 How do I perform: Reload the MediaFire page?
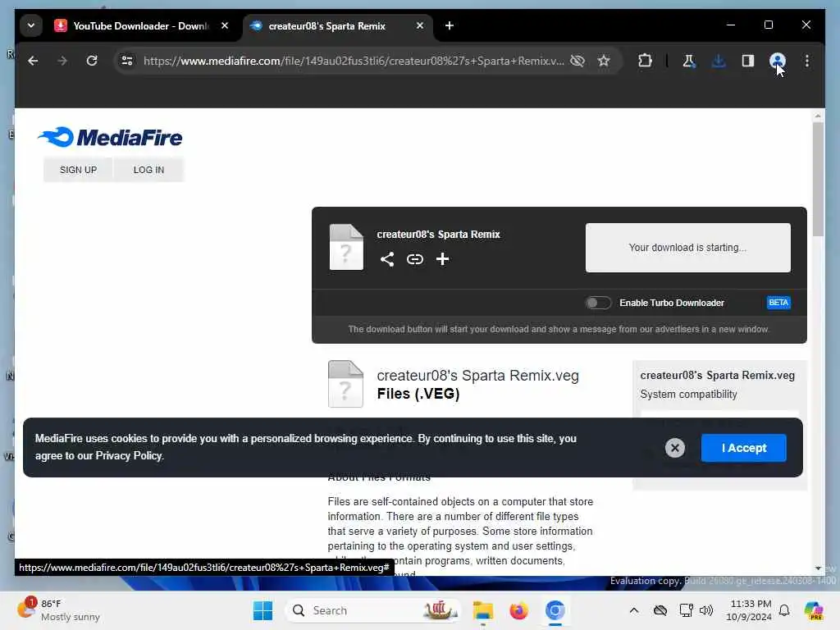[92, 61]
